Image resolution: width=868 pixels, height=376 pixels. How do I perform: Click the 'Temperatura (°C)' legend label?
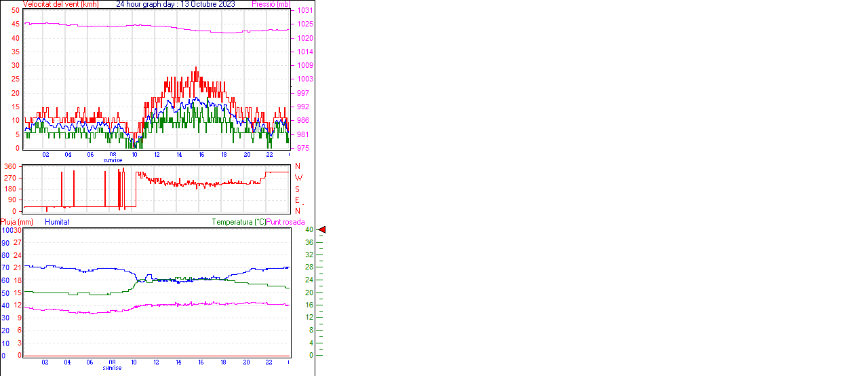click(x=239, y=222)
